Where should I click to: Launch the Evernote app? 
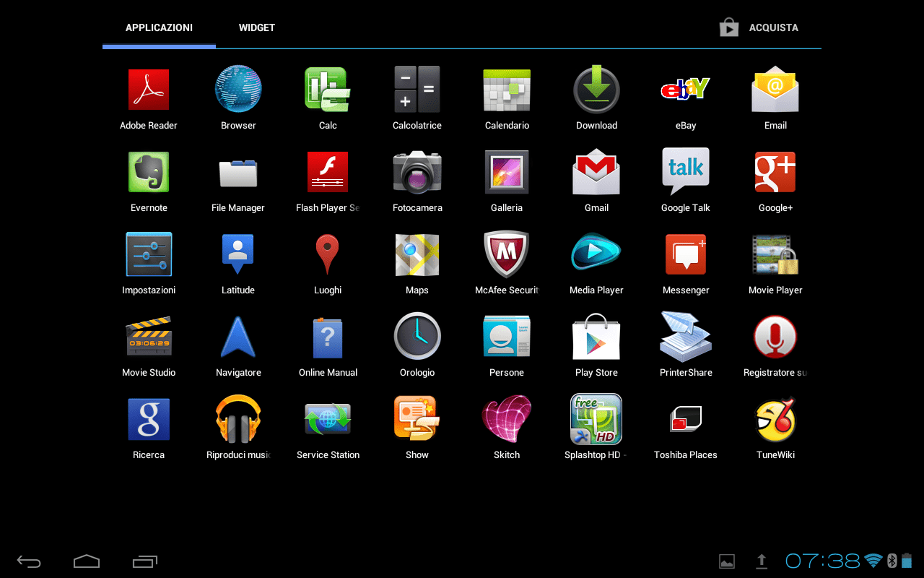click(149, 172)
